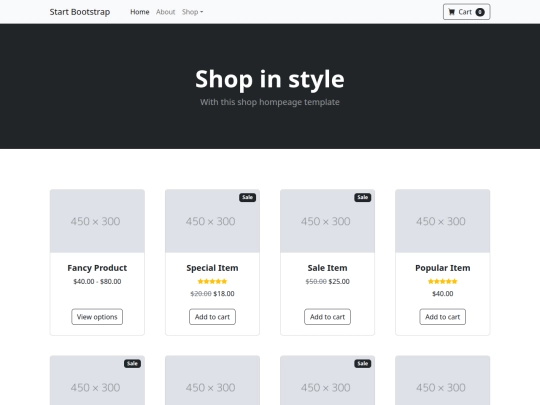The image size is (540, 405).
Task: Click View options for Fancy Product
Action: pos(97,316)
